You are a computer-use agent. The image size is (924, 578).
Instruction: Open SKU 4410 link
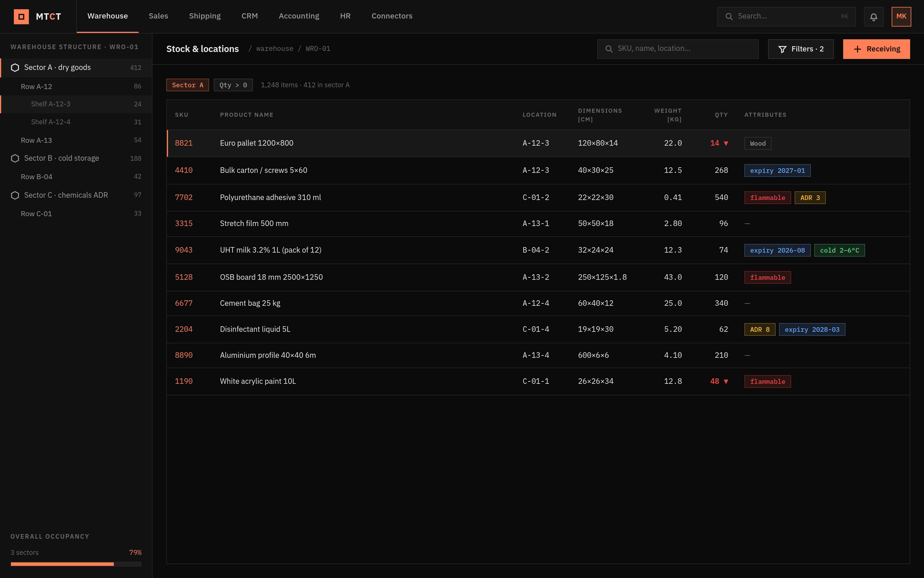click(184, 170)
